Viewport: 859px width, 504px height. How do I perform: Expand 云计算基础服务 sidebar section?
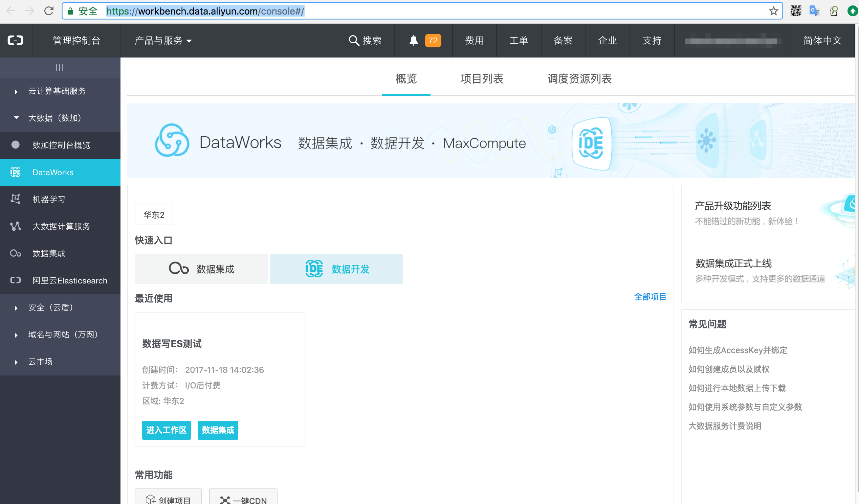60,91
